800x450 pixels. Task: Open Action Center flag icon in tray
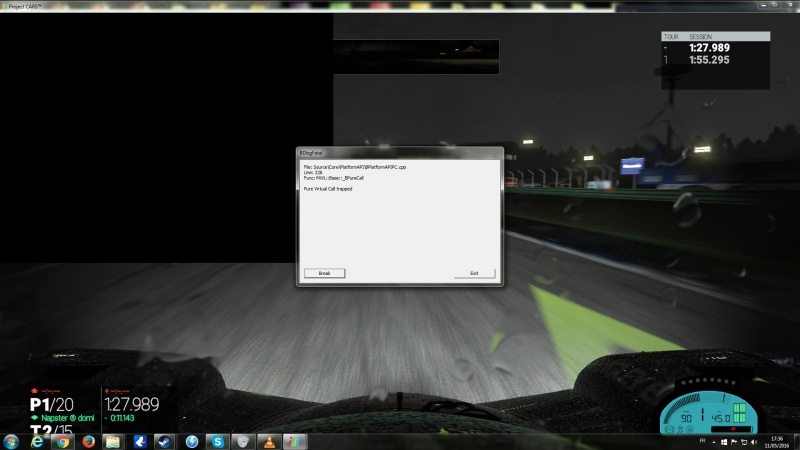click(734, 442)
